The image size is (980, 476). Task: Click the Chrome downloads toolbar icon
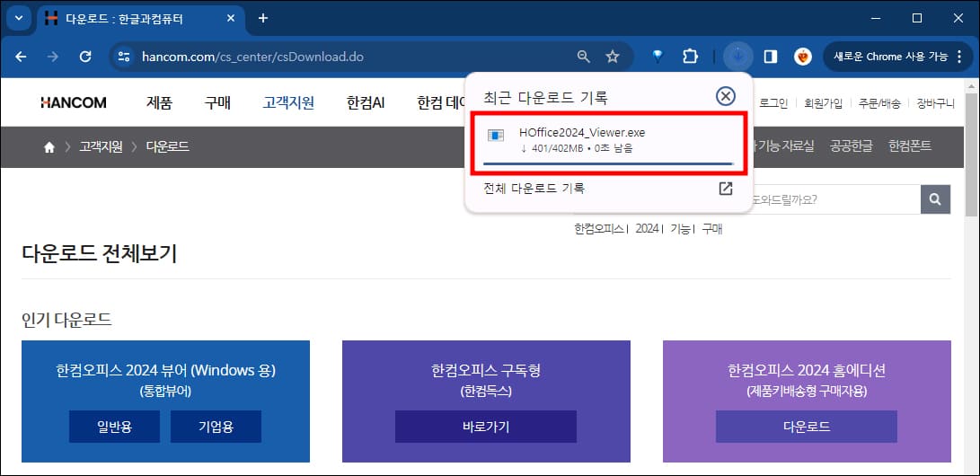click(738, 57)
